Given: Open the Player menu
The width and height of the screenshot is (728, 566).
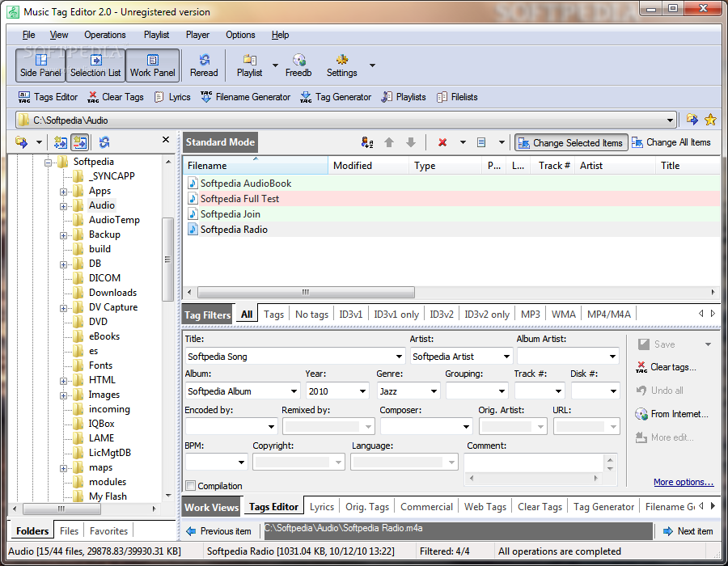Looking at the screenshot, I should coord(198,35).
